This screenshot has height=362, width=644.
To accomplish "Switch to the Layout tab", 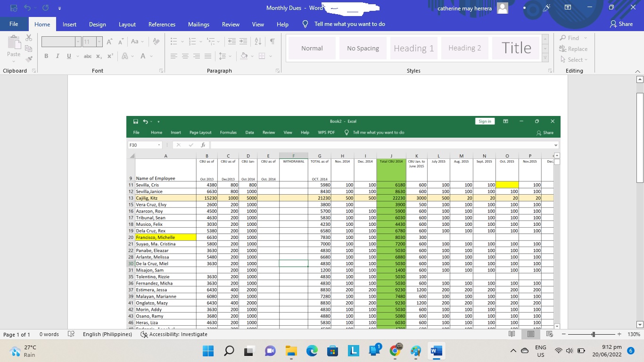I will coord(127,25).
